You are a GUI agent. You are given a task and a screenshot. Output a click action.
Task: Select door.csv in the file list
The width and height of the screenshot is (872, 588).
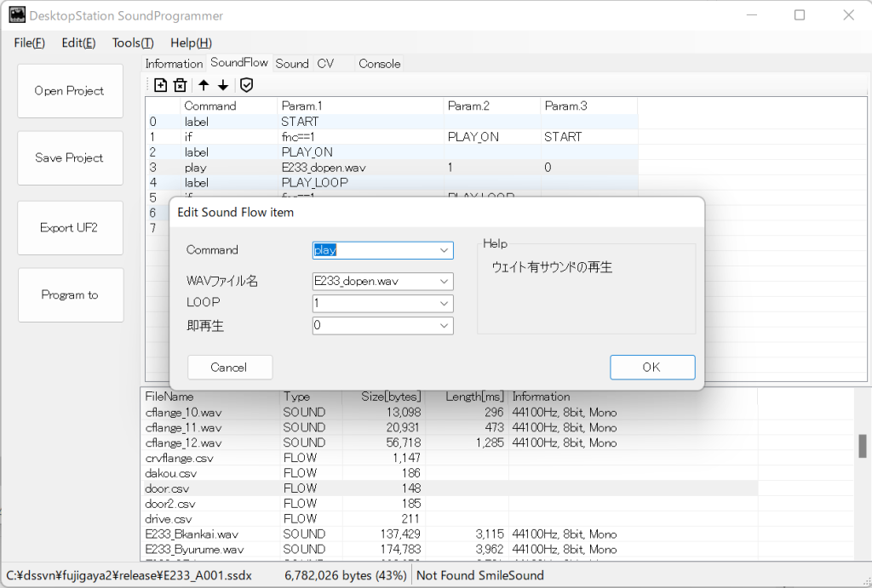click(168, 488)
